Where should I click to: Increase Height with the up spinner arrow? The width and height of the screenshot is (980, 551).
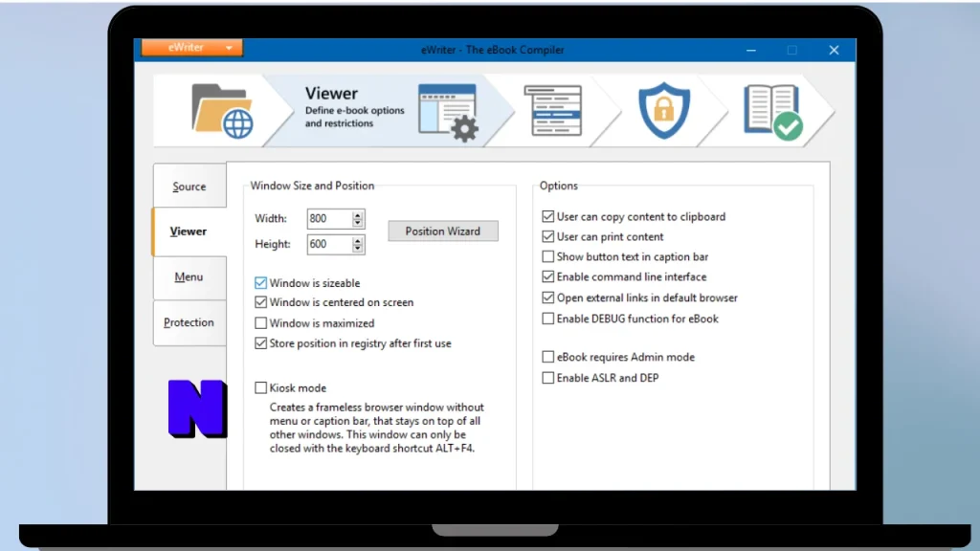(358, 240)
